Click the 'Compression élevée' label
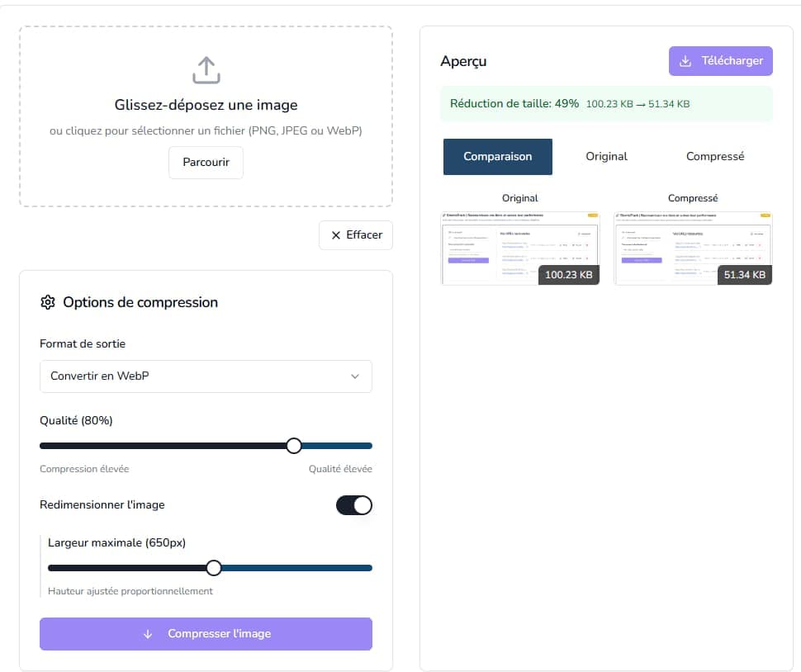The width and height of the screenshot is (801, 672). click(x=84, y=469)
